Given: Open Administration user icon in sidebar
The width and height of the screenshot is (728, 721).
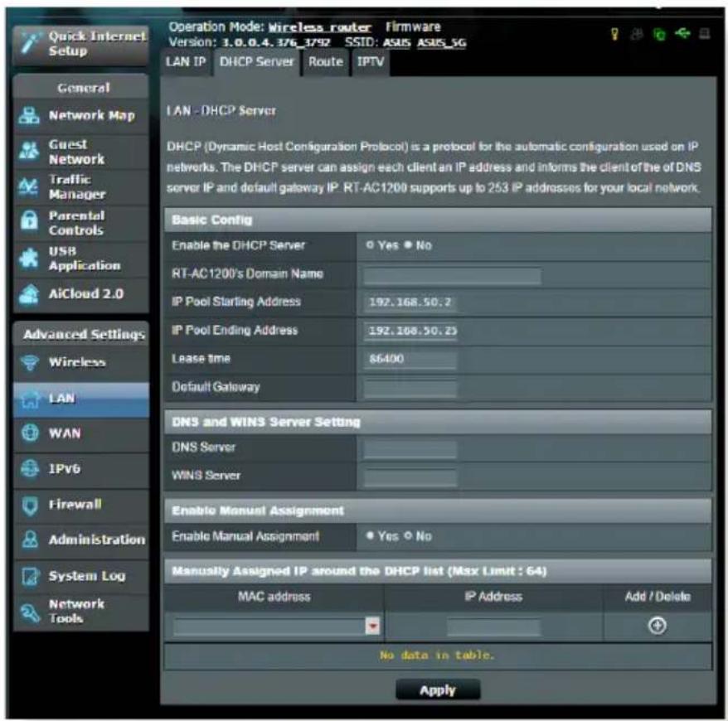Looking at the screenshot, I should coord(30,540).
